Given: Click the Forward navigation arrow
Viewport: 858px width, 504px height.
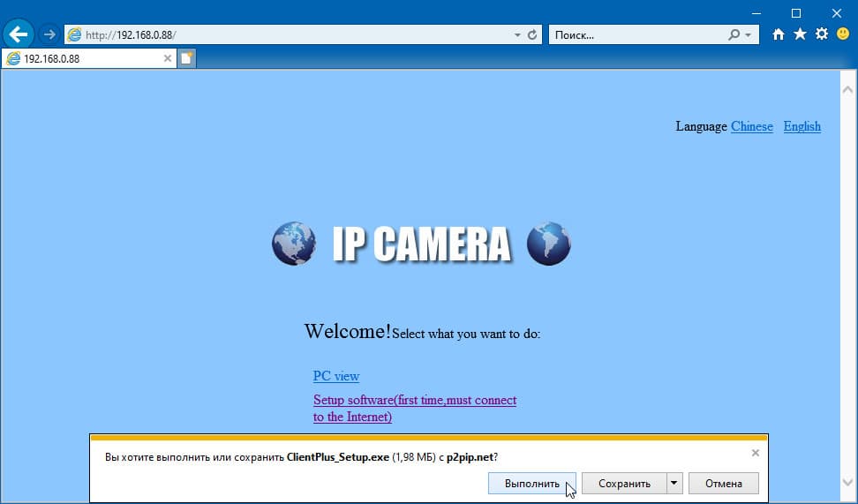Looking at the screenshot, I should [49, 35].
